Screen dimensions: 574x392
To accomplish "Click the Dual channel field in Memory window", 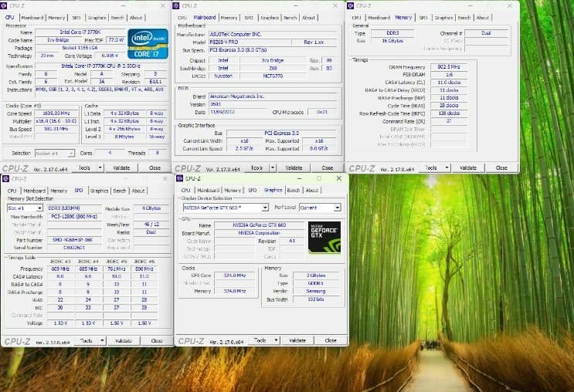I will [486, 33].
